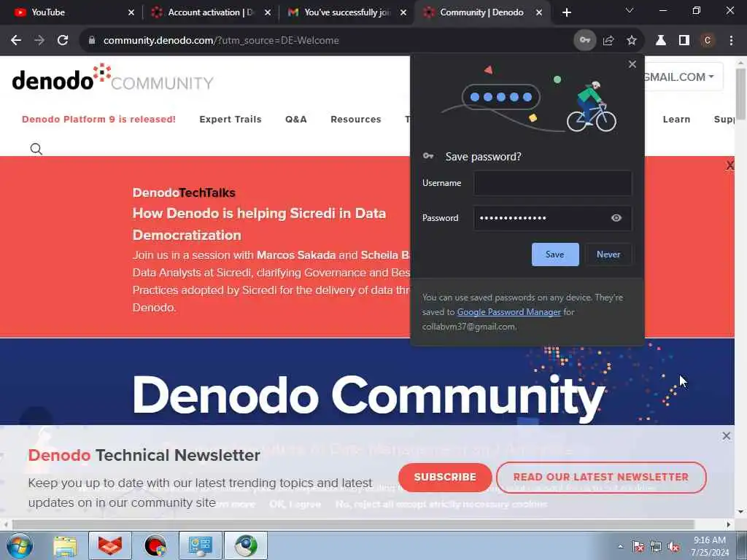Open the File Explorer taskbar icon
Viewport: 747px width, 560px height.
(65, 545)
